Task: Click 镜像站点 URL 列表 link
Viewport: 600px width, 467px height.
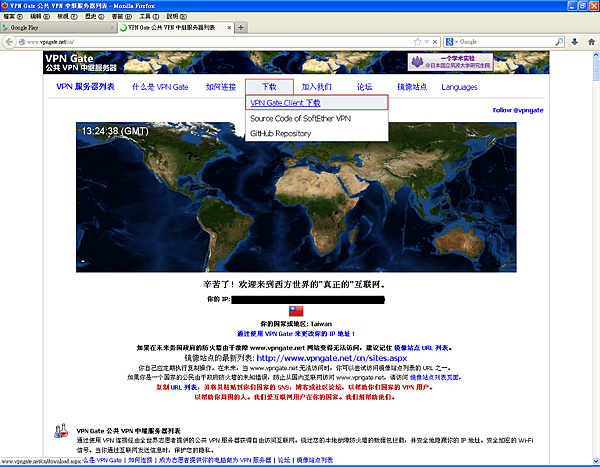Action: point(421,348)
